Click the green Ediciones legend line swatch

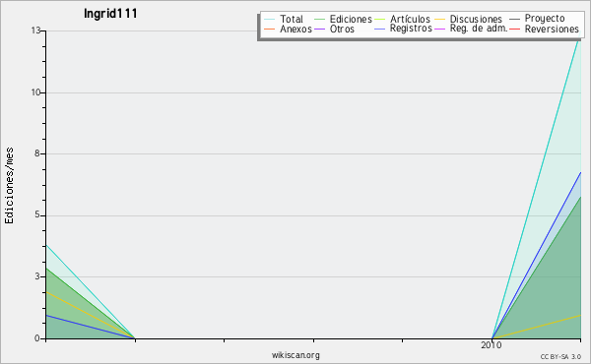319,20
